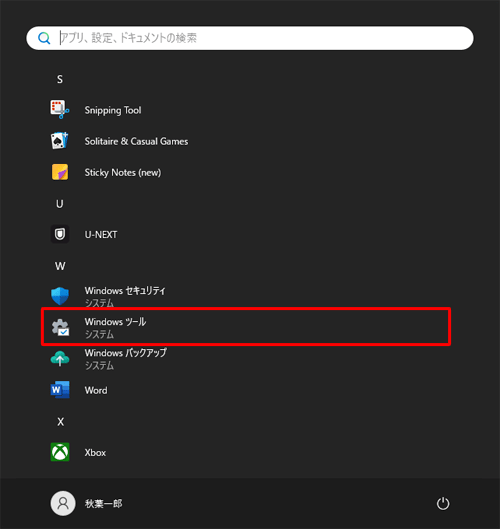Launch Solitaire & Casual Games icon
The width and height of the screenshot is (500, 529).
click(x=60, y=141)
